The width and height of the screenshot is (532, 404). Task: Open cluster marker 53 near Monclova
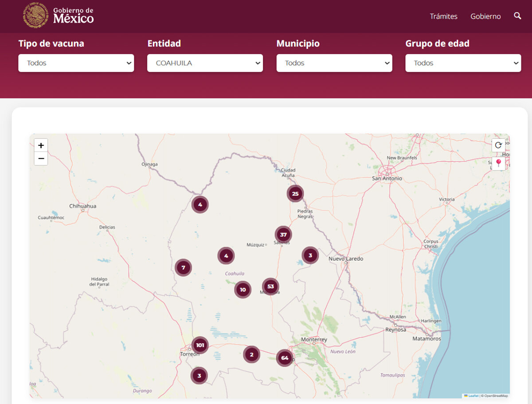tap(270, 286)
